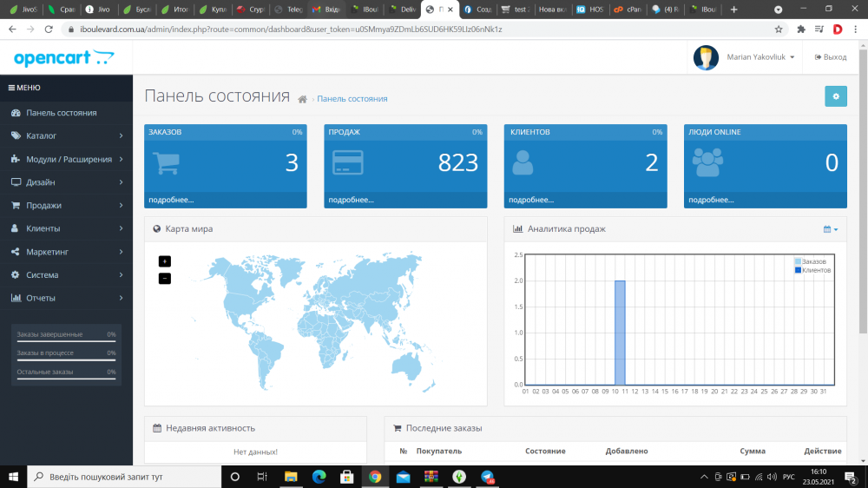Toggle the МЕНЮ hamburger icon

click(11, 88)
